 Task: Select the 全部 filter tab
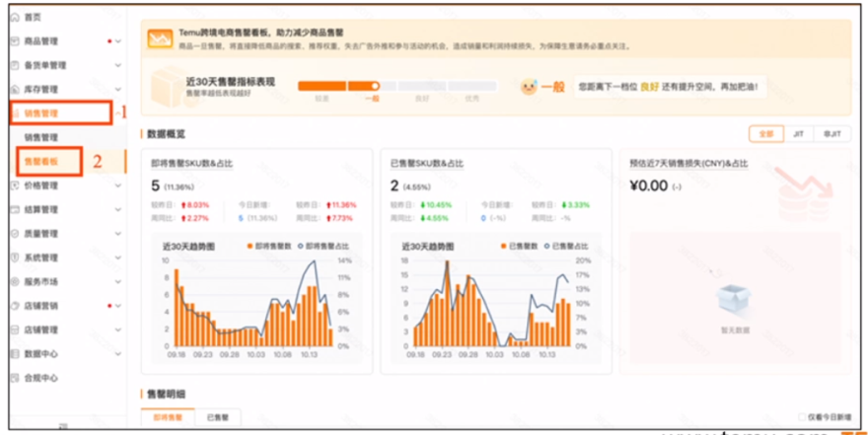(x=766, y=134)
